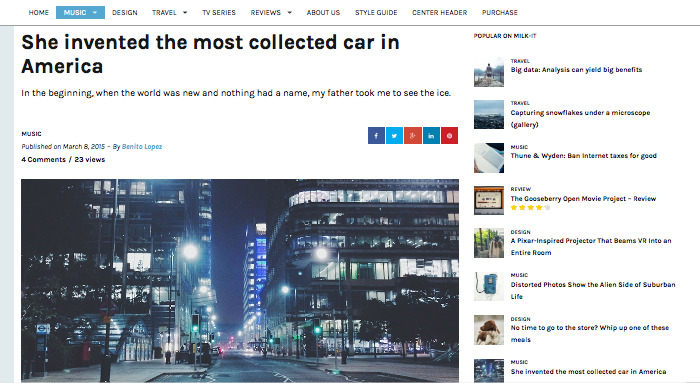
Task: Select the Gooseberry review thumbnail
Action: coord(489,200)
